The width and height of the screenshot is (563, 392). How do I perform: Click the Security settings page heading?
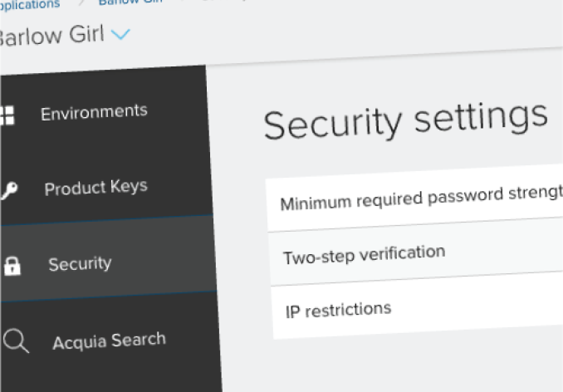[405, 121]
